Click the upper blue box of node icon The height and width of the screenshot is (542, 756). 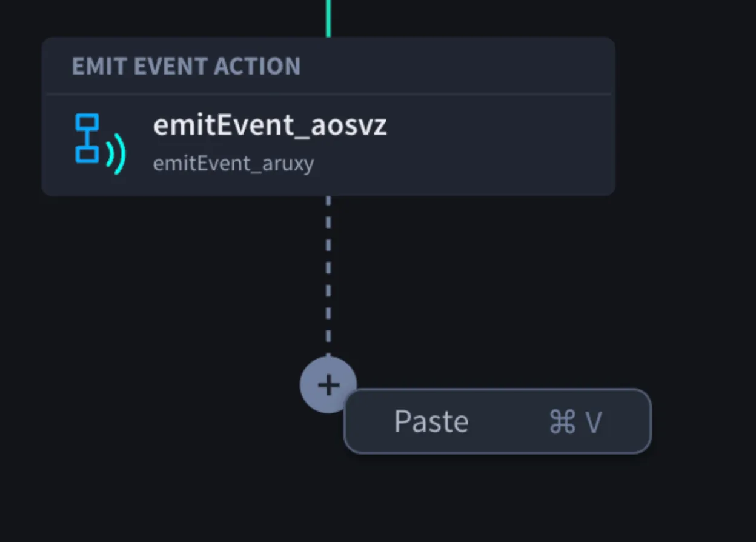tap(87, 121)
